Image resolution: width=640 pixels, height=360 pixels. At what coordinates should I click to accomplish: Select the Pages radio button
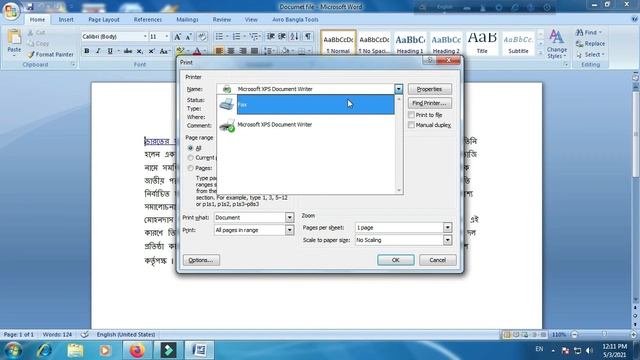coord(190,168)
